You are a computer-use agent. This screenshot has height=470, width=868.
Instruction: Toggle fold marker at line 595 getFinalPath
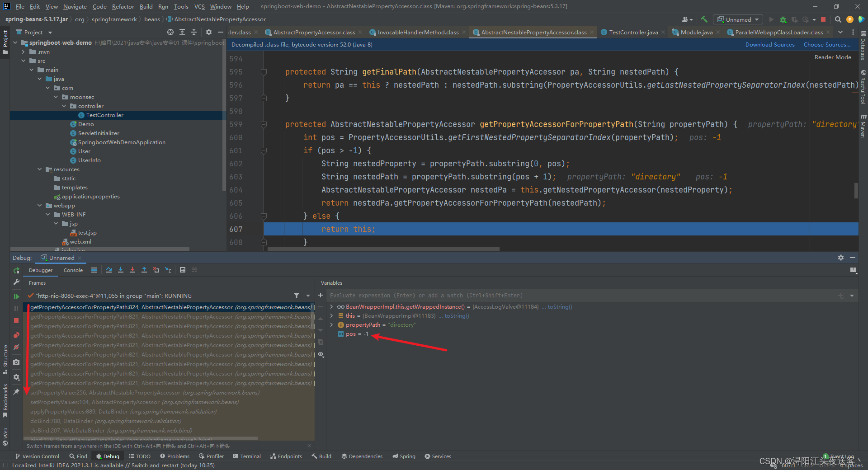(264, 72)
